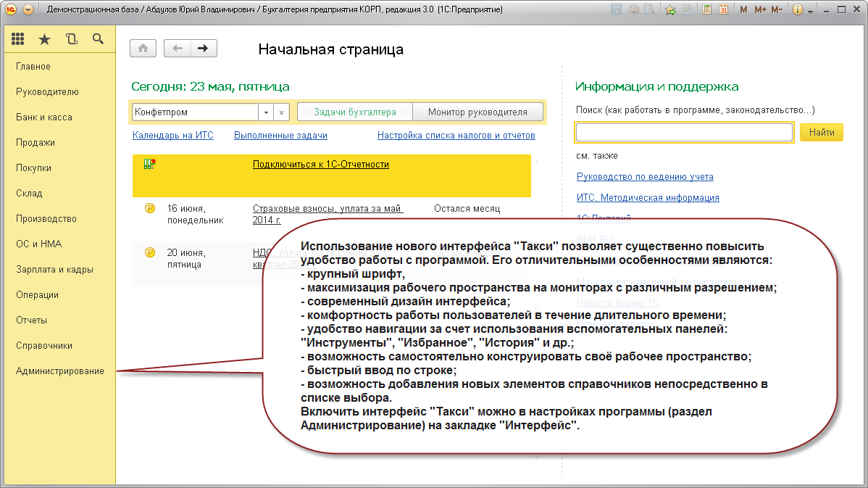Expand the Конфетпром organization dropdown
This screenshot has width=868, height=488.
pos(266,112)
